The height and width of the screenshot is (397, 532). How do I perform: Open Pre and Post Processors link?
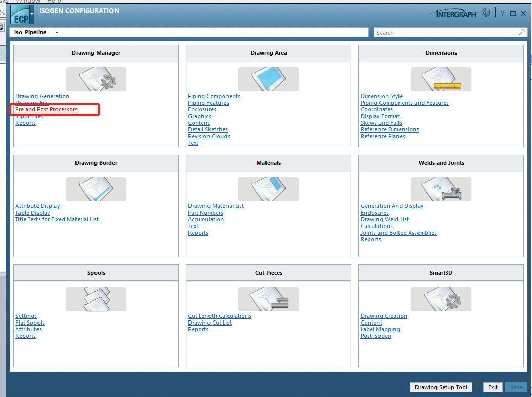point(47,109)
